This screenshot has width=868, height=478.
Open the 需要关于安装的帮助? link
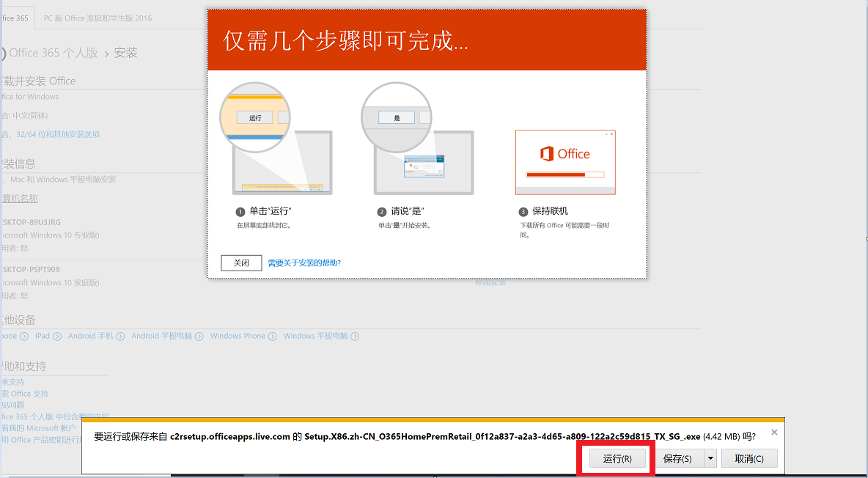304,263
